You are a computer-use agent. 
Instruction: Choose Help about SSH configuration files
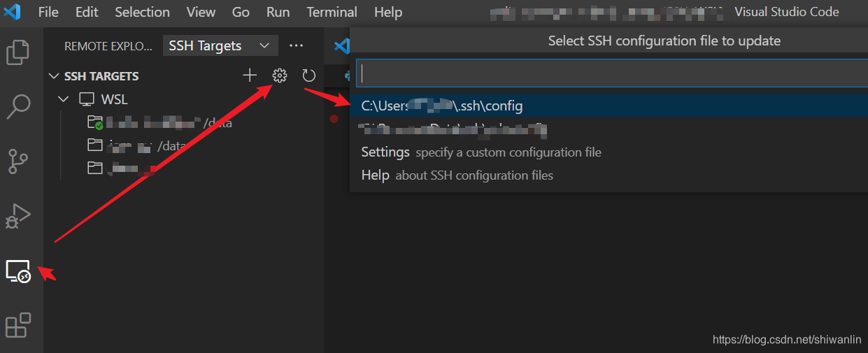[x=609, y=175]
